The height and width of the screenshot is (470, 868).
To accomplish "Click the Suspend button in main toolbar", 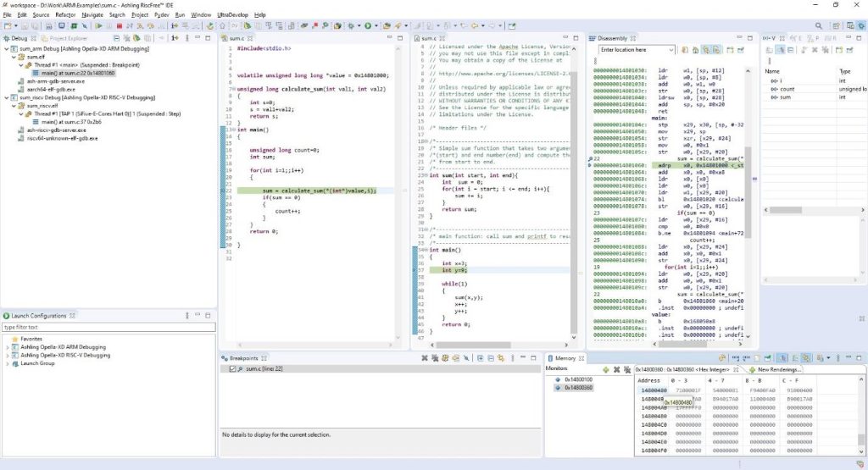I will click(x=109, y=25).
